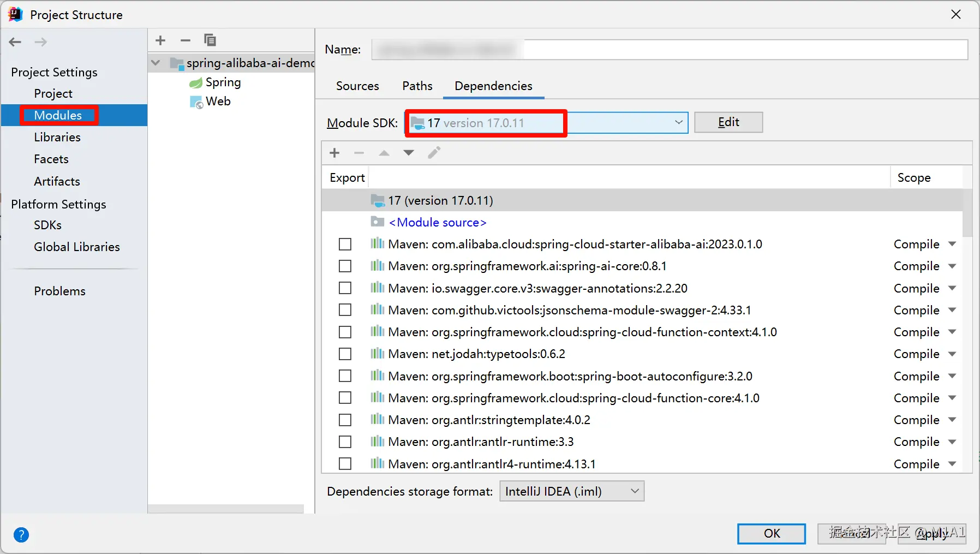Select the 17 (version 17.0.11) row
This screenshot has height=554, width=980.
pos(642,200)
